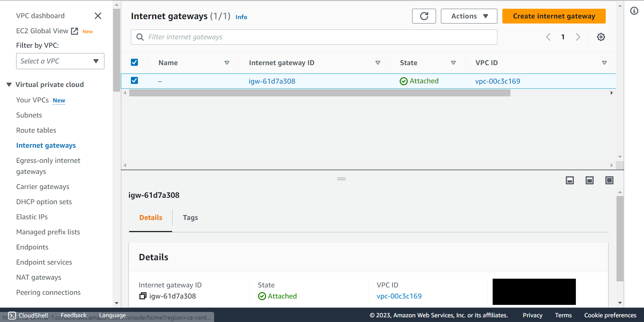The width and height of the screenshot is (644, 322).
Task: Click the sidebar vertical scrollbar thumb
Action: pyautogui.click(x=116, y=50)
